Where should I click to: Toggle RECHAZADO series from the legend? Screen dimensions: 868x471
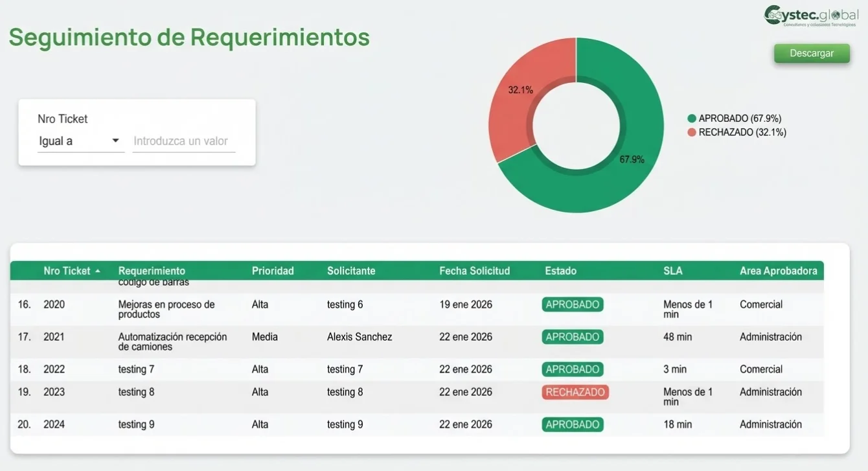tap(740, 132)
